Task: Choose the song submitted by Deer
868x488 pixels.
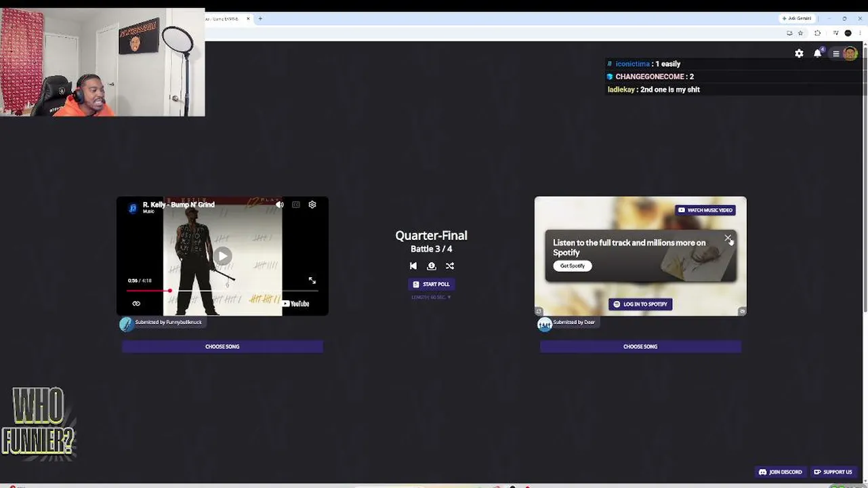Action: coord(640,346)
